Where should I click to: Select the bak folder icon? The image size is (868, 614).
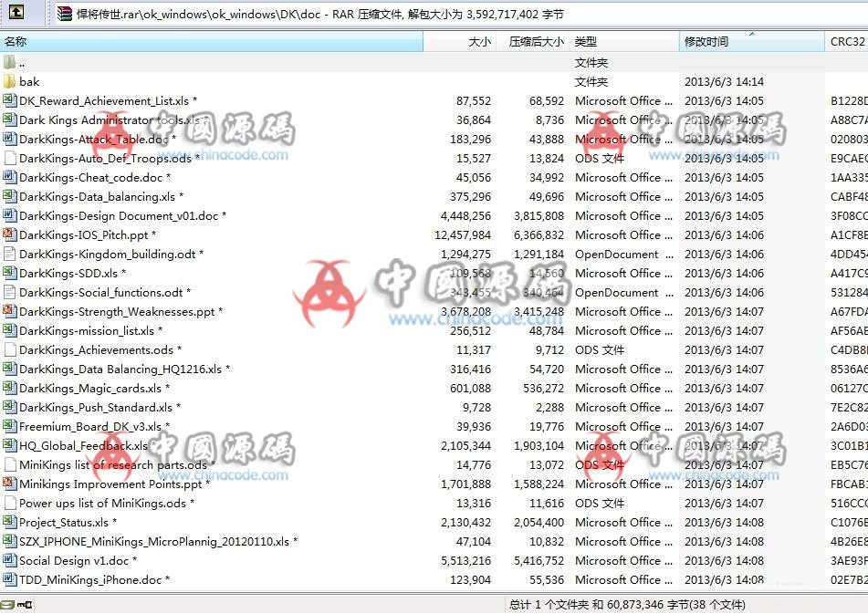click(x=9, y=81)
